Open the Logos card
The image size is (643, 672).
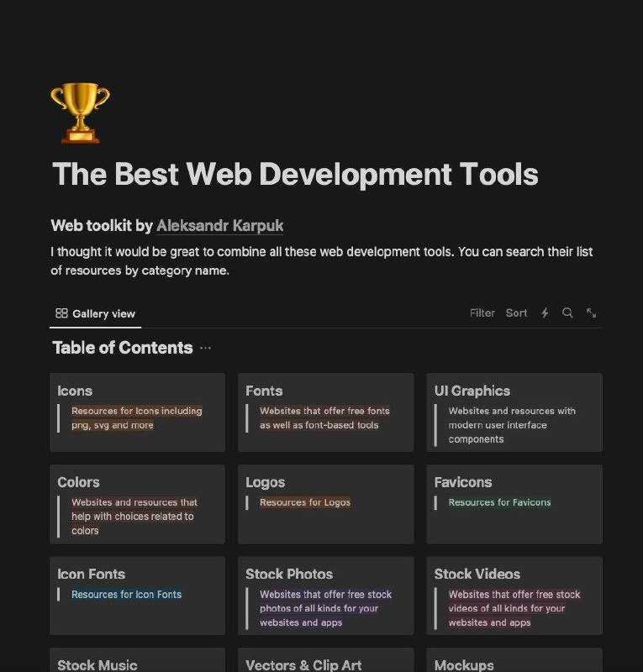coord(326,505)
